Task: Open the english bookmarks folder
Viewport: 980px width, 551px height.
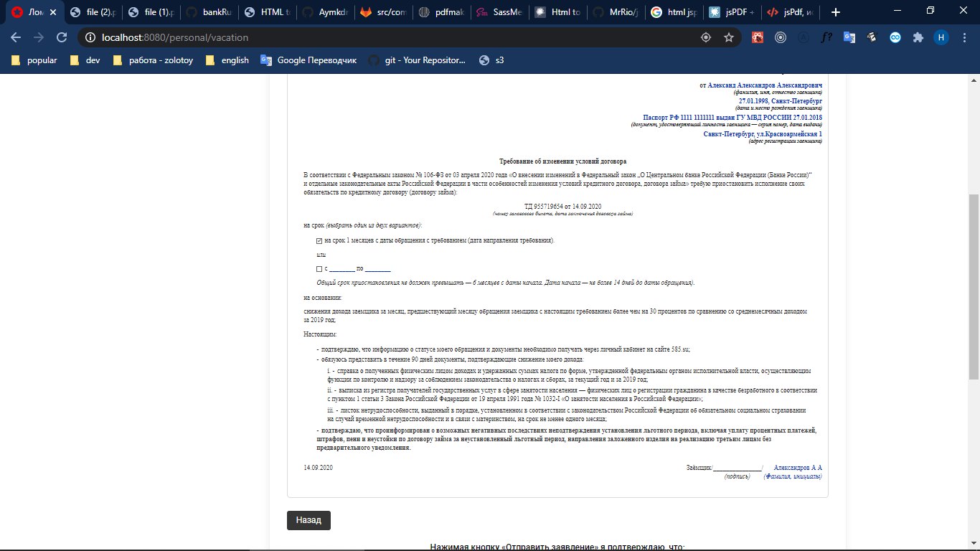Action: tap(227, 60)
